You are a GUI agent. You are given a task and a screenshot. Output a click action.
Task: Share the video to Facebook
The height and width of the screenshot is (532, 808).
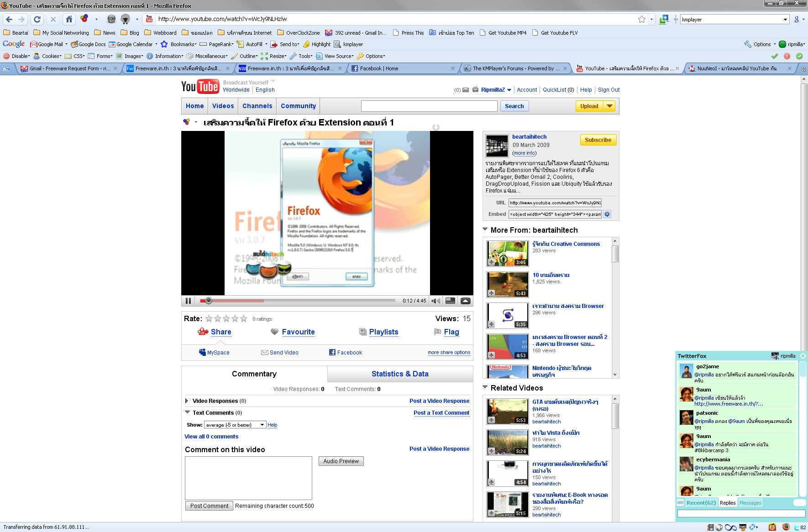pos(346,352)
